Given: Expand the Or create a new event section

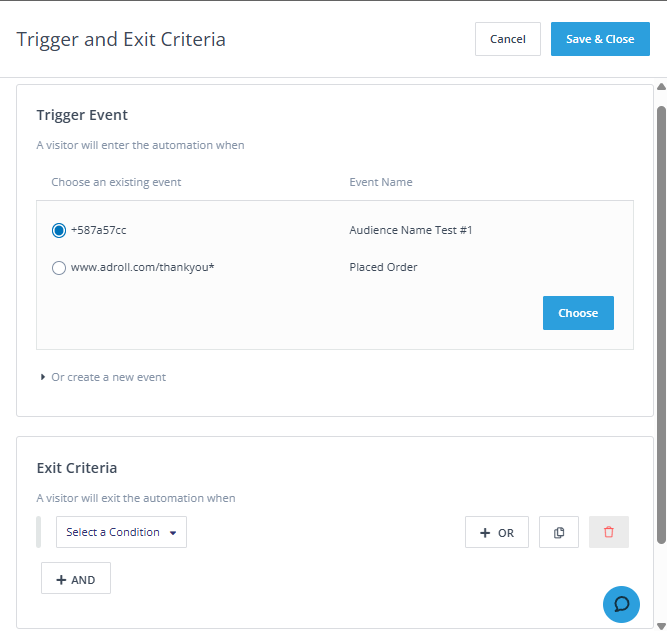Looking at the screenshot, I should 108,378.
